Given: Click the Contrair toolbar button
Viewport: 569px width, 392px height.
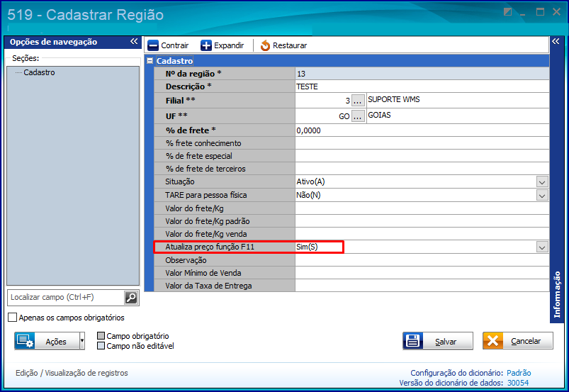Looking at the screenshot, I should tap(168, 45).
